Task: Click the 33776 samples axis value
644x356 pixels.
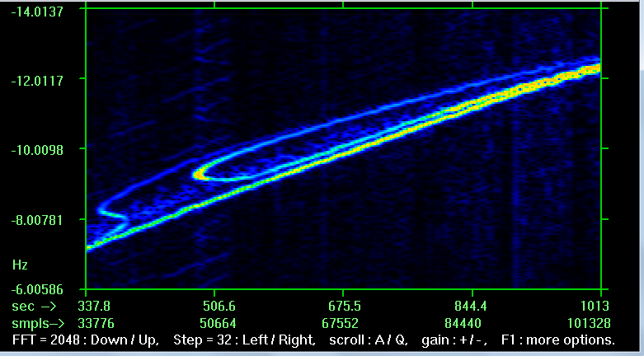Action: (x=96, y=324)
